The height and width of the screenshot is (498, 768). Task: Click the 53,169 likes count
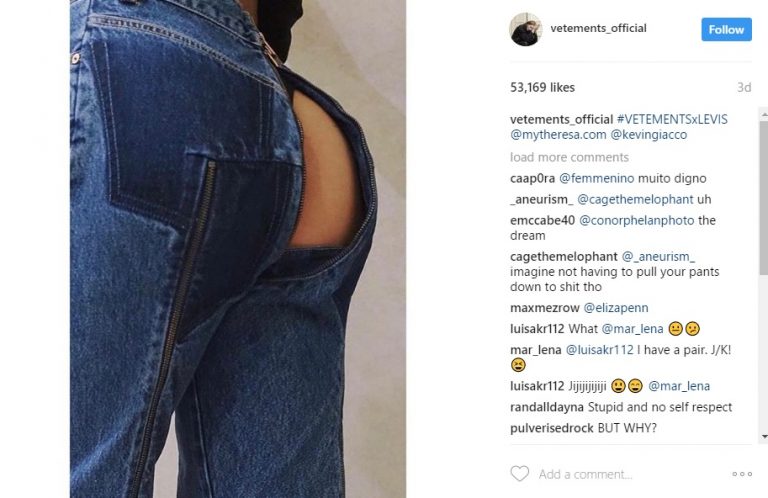(542, 88)
